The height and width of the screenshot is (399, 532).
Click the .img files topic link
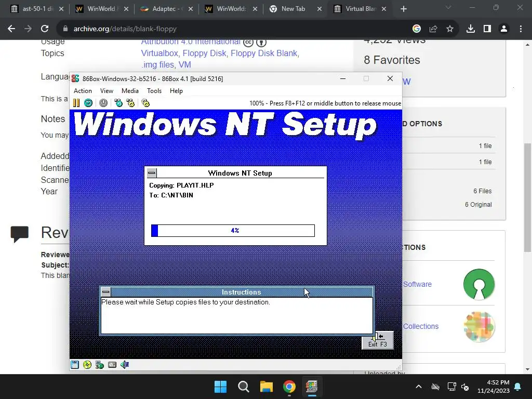click(157, 64)
